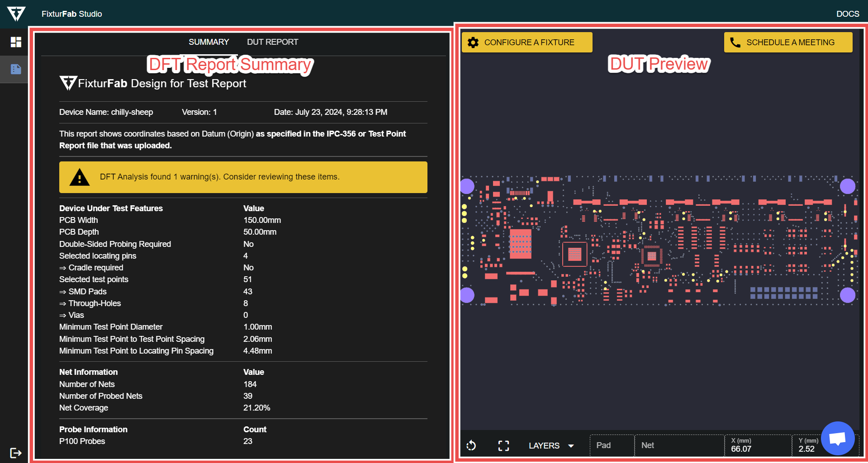
Task: Click 'SMD Pads' row label
Action: [x=83, y=292]
